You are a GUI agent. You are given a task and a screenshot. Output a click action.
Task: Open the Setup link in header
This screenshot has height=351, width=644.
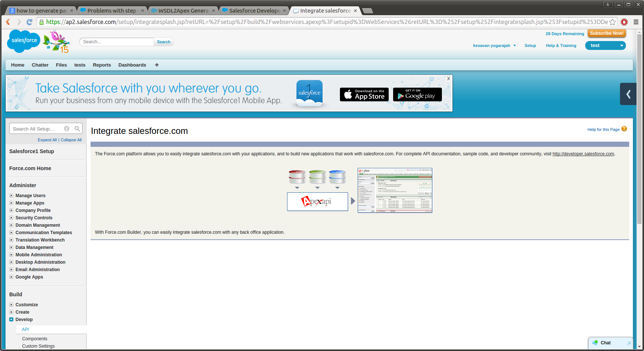pos(530,45)
